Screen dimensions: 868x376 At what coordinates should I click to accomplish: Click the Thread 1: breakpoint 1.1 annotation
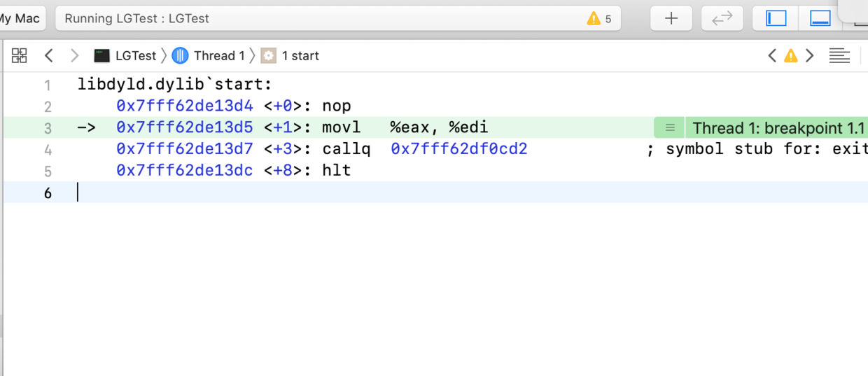tap(778, 128)
